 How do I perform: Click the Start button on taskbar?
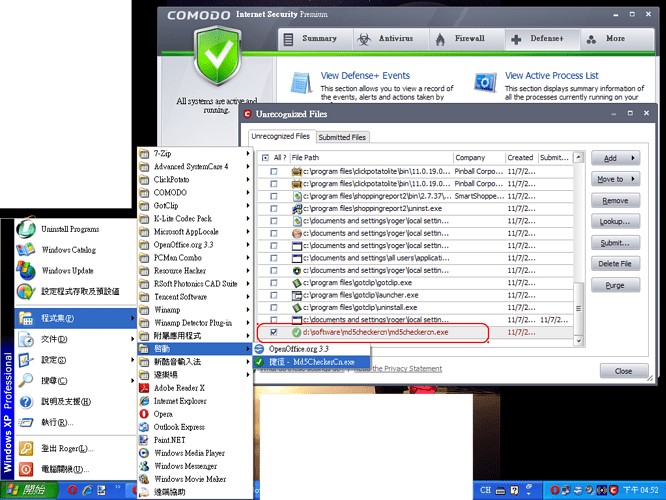pyautogui.click(x=29, y=490)
